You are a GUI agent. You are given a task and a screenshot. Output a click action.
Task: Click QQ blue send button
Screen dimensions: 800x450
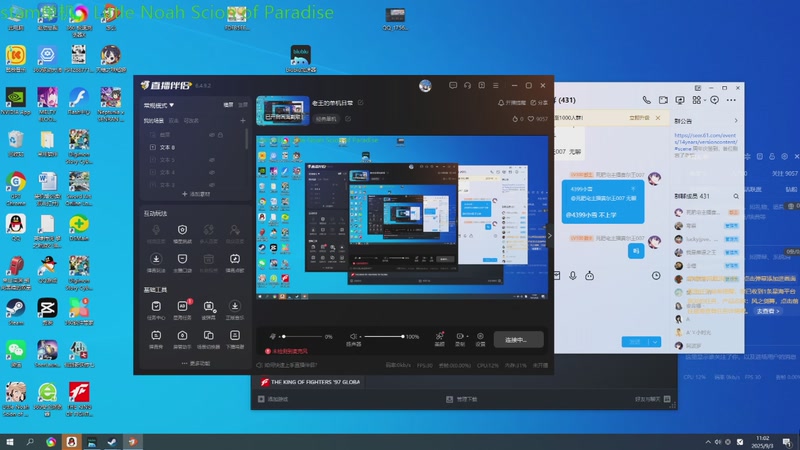click(x=636, y=342)
